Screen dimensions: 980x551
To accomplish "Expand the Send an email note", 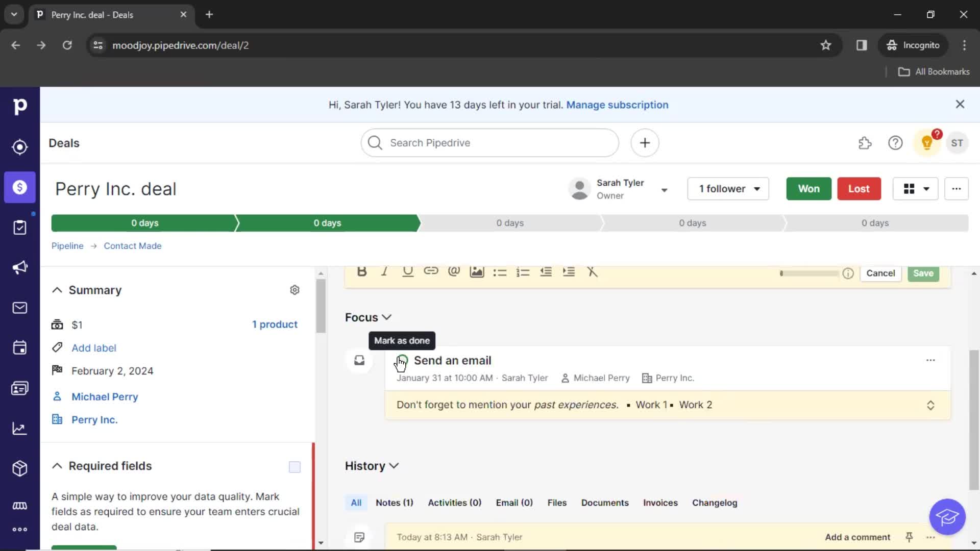I will coord(930,405).
